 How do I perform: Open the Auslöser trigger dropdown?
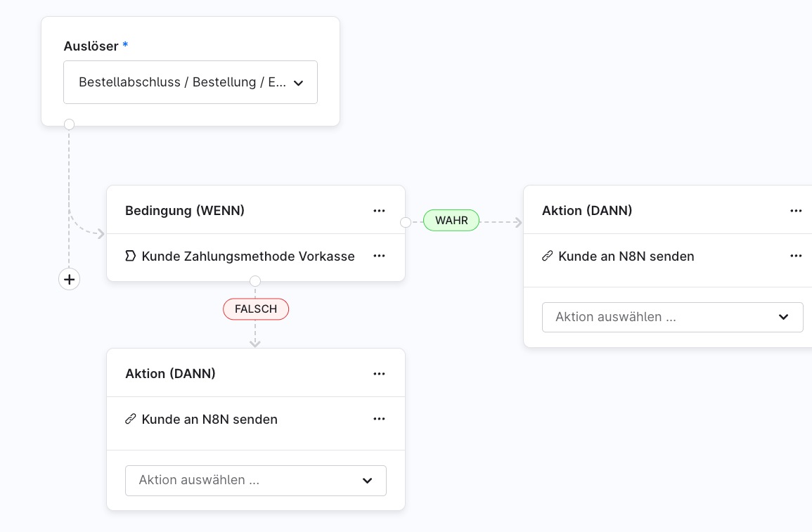click(x=190, y=82)
